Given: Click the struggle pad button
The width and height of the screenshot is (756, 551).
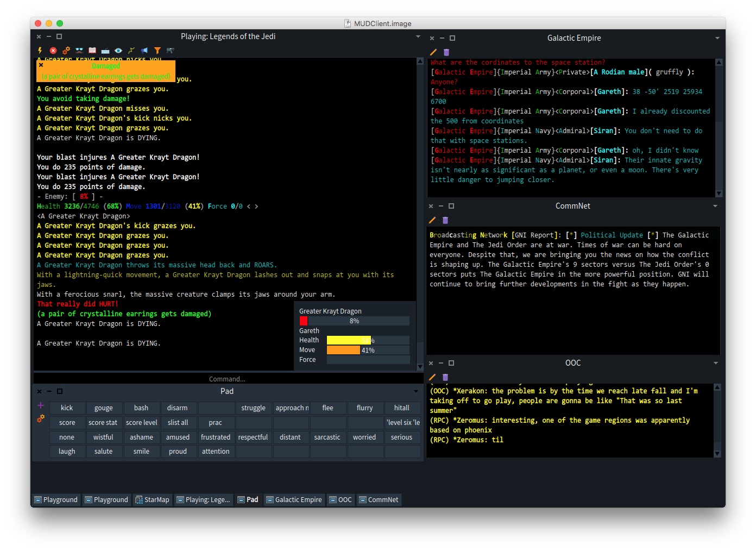Looking at the screenshot, I should [x=254, y=408].
